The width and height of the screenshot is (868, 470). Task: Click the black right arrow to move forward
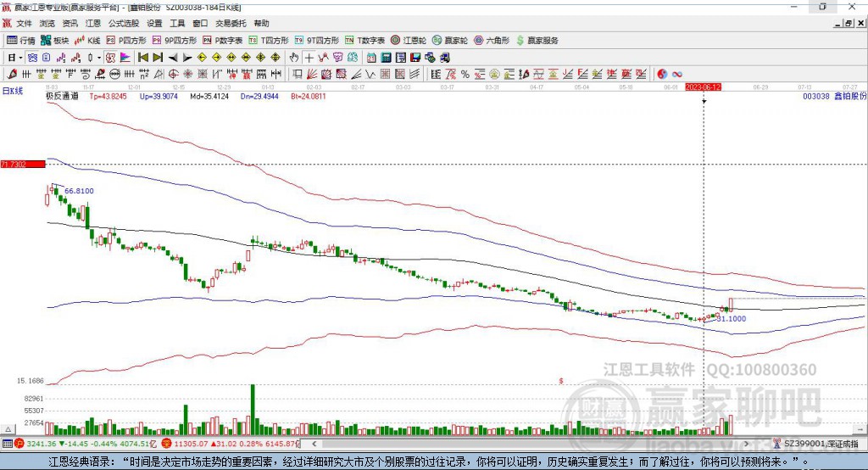coord(187,58)
